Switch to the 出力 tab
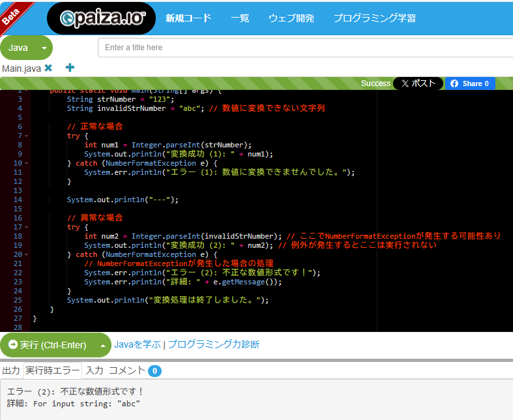This screenshot has height=420, width=513. pyautogui.click(x=11, y=370)
